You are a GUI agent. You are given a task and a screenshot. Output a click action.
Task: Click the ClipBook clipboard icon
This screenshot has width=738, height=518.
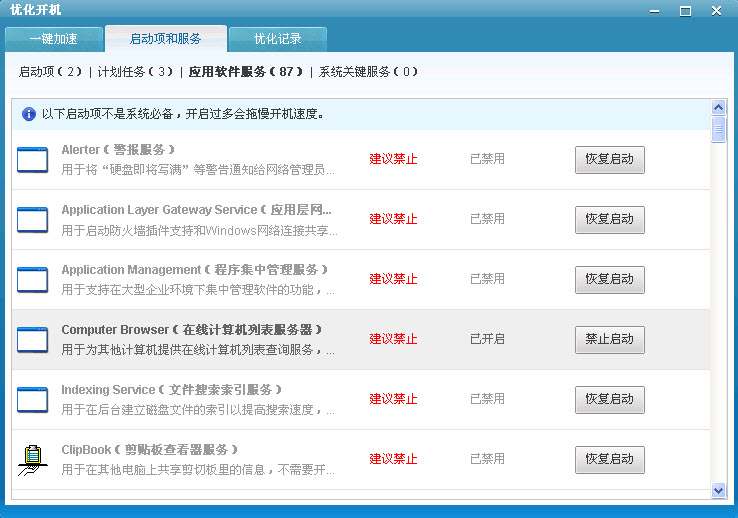pyautogui.click(x=32, y=460)
